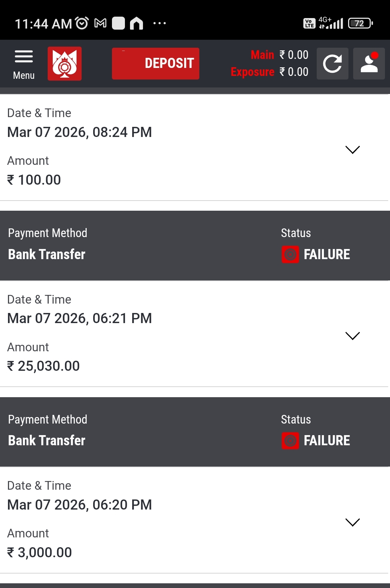The width and height of the screenshot is (390, 588).
Task: Tap the first FAILURE status icon
Action: (x=290, y=254)
